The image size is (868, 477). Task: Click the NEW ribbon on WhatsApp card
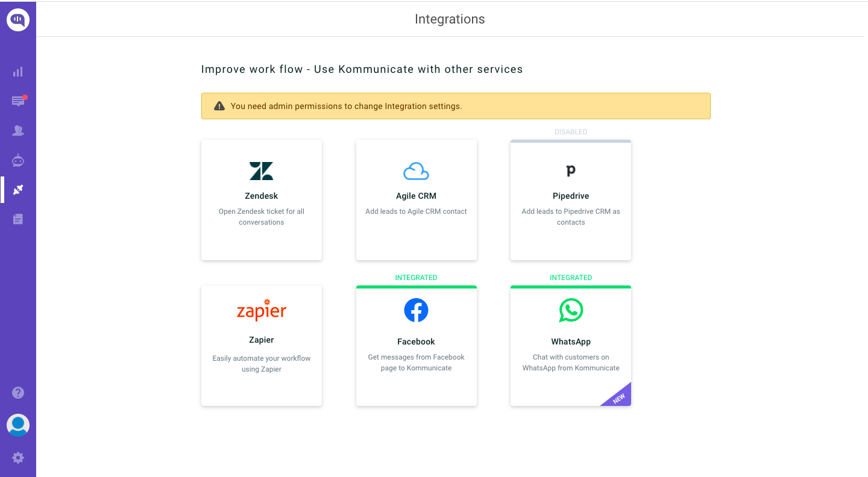(620, 398)
